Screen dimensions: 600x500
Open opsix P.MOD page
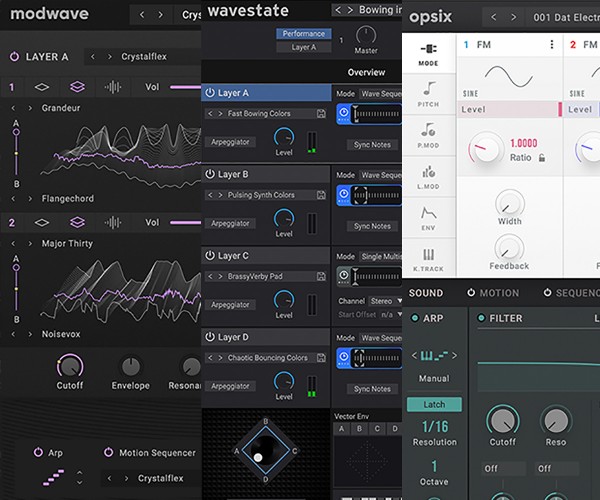(428, 130)
